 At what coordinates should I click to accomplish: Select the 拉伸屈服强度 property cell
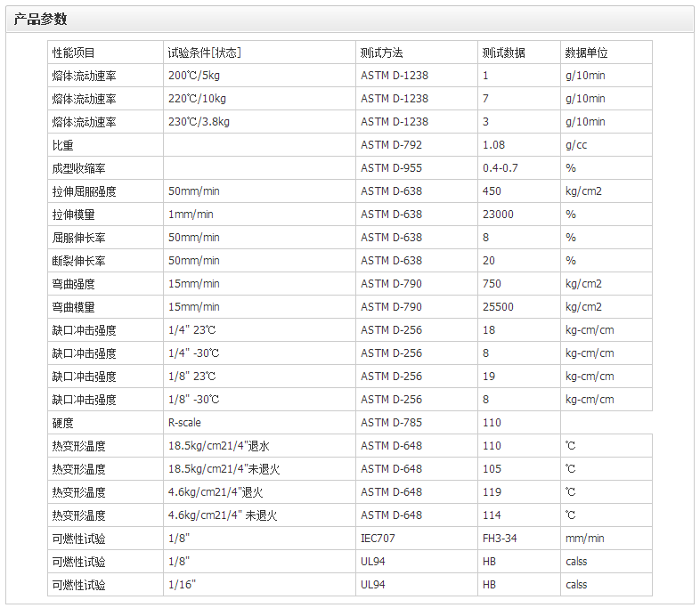[105, 191]
